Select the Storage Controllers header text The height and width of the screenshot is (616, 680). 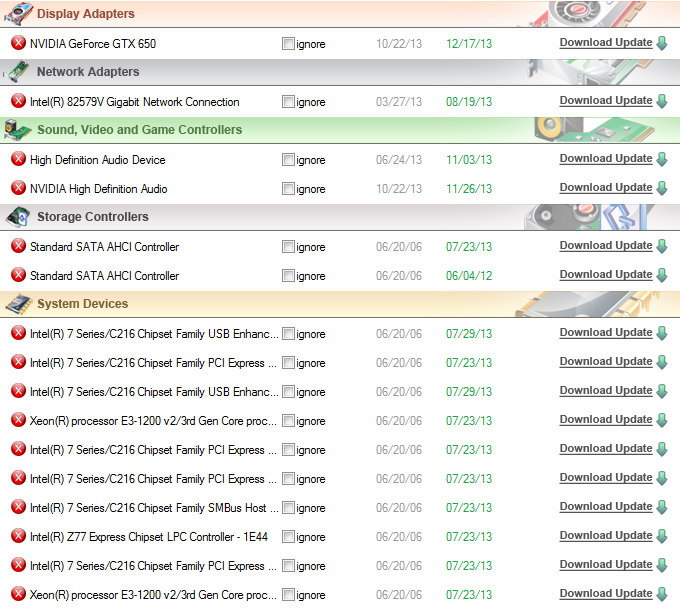click(x=93, y=216)
